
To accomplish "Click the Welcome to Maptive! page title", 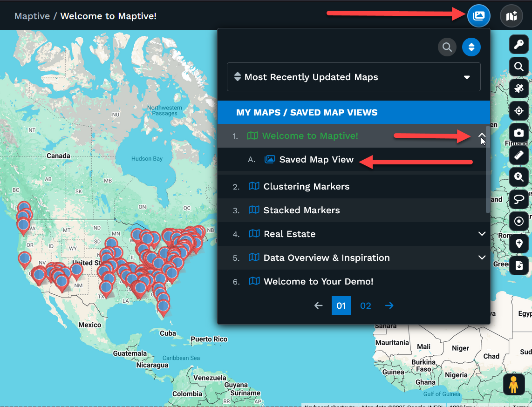I will click(x=108, y=16).
